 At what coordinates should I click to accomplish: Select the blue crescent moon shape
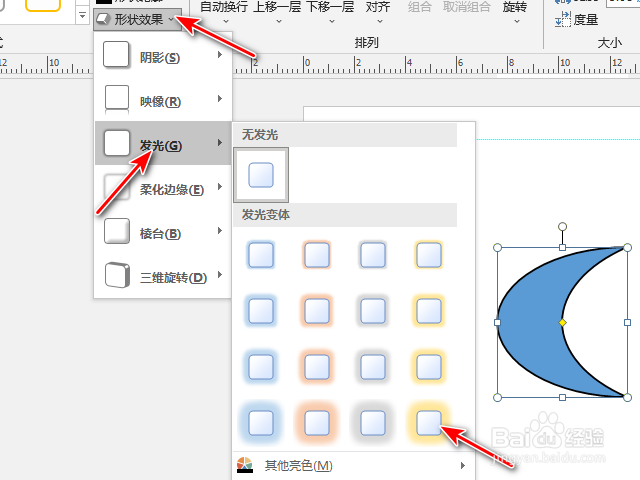531,322
